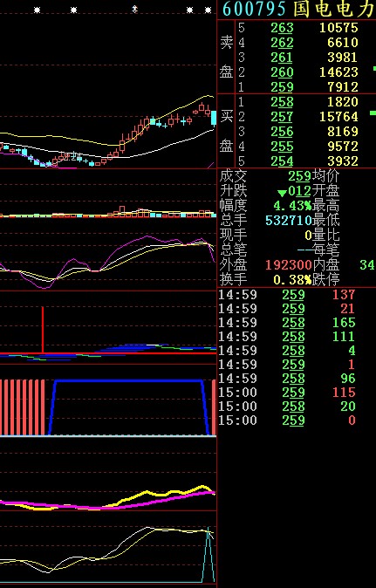Click the 外盘 value 192300
Viewport: 376px width, 588px height.
(289, 265)
